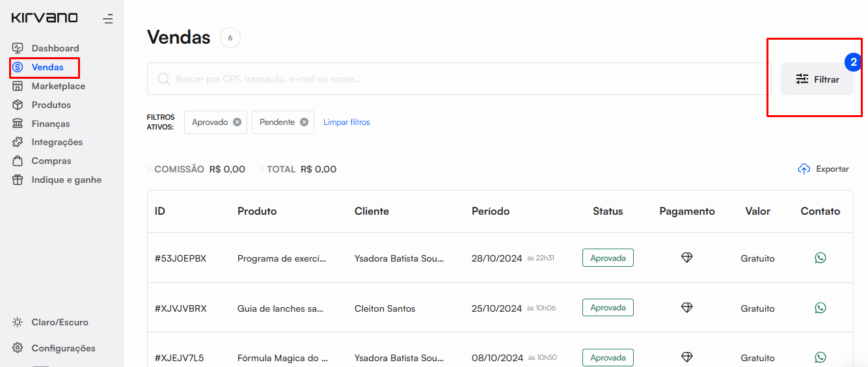Image resolution: width=868 pixels, height=367 pixels.
Task: Open the Finanças menu item
Action: point(50,124)
